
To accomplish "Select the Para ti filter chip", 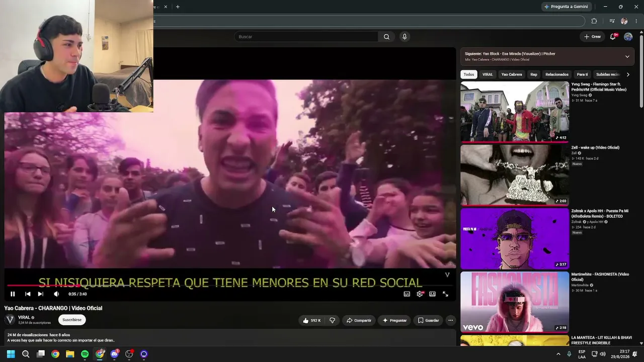I will click(x=582, y=74).
